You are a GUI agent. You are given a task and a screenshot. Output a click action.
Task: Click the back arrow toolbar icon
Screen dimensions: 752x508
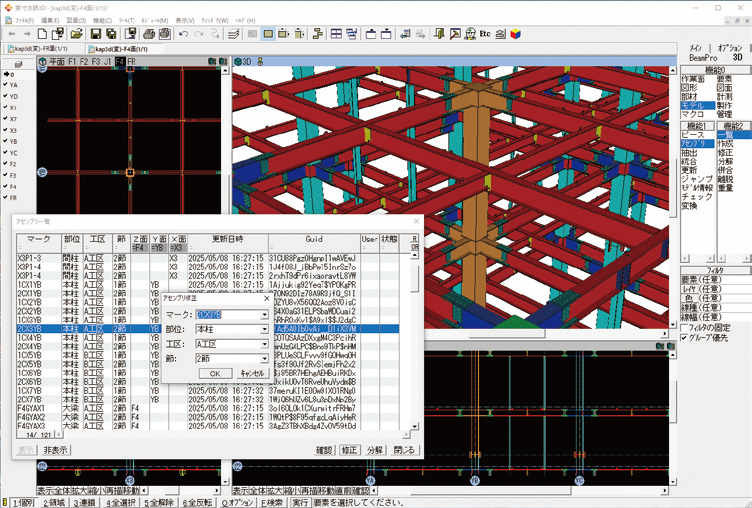pyautogui.click(x=14, y=34)
